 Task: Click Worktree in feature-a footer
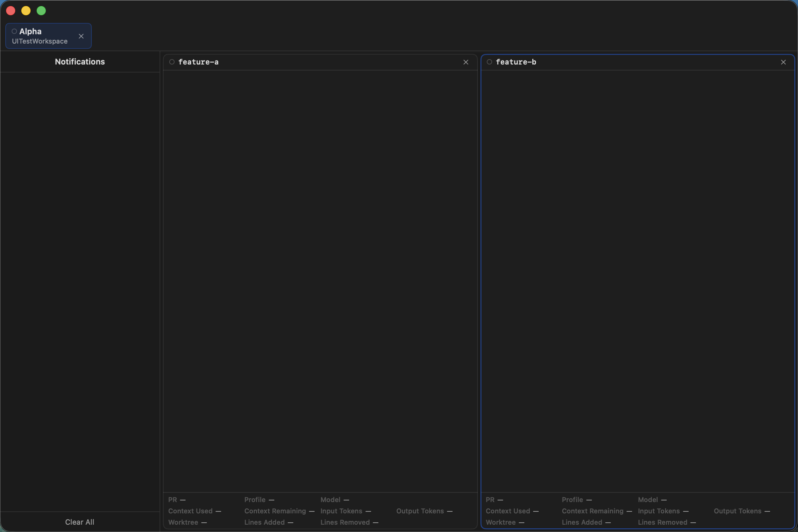click(183, 522)
